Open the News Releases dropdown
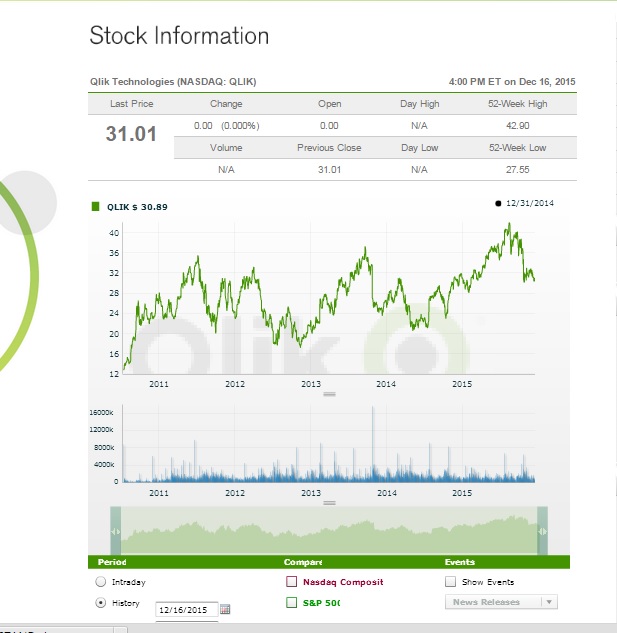This screenshot has width=617, height=633. [x=500, y=602]
